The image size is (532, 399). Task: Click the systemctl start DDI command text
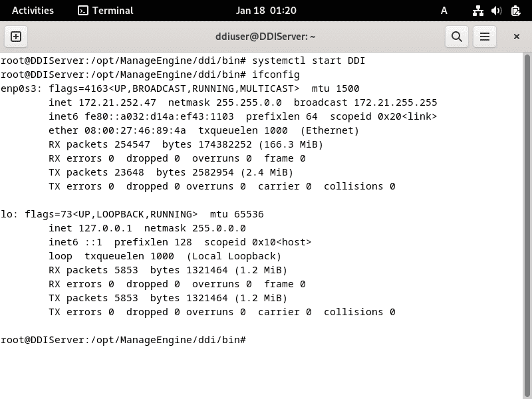click(309, 61)
